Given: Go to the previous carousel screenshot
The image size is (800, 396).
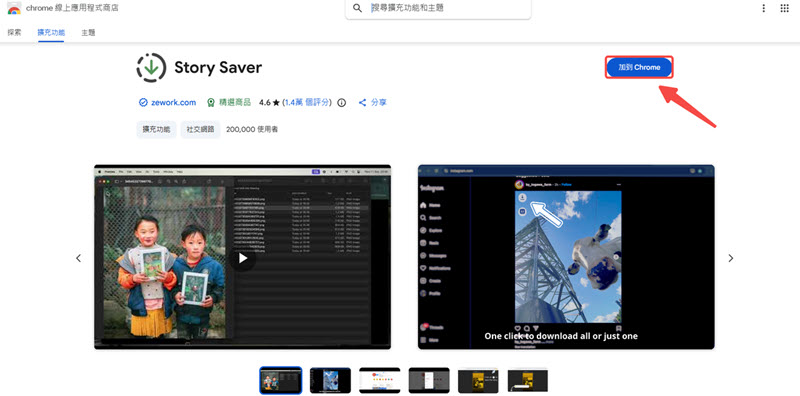Looking at the screenshot, I should coord(78,258).
